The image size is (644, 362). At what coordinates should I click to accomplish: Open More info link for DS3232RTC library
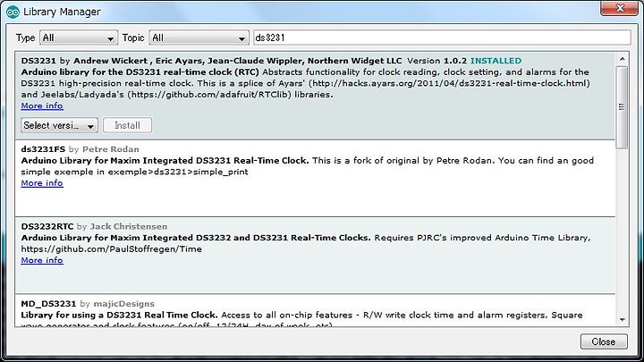click(42, 260)
